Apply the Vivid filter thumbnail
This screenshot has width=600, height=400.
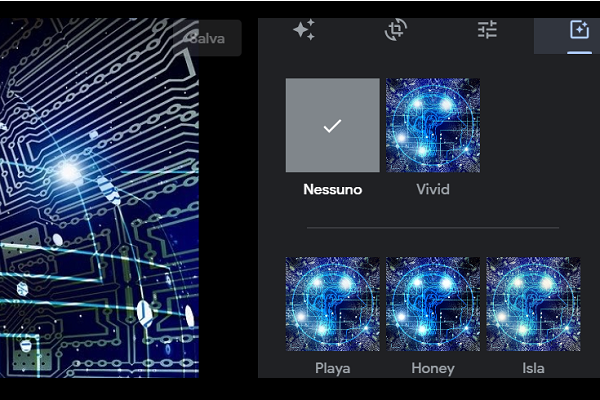pos(433,125)
